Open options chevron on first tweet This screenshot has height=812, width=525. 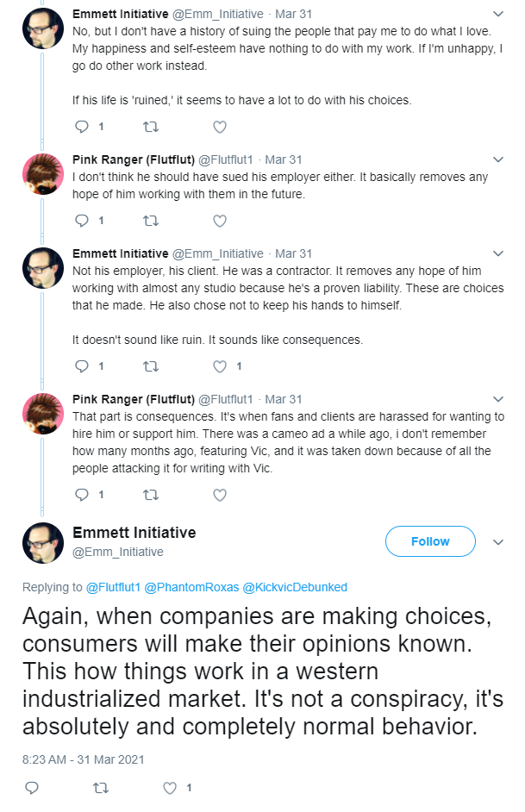pos(498,14)
